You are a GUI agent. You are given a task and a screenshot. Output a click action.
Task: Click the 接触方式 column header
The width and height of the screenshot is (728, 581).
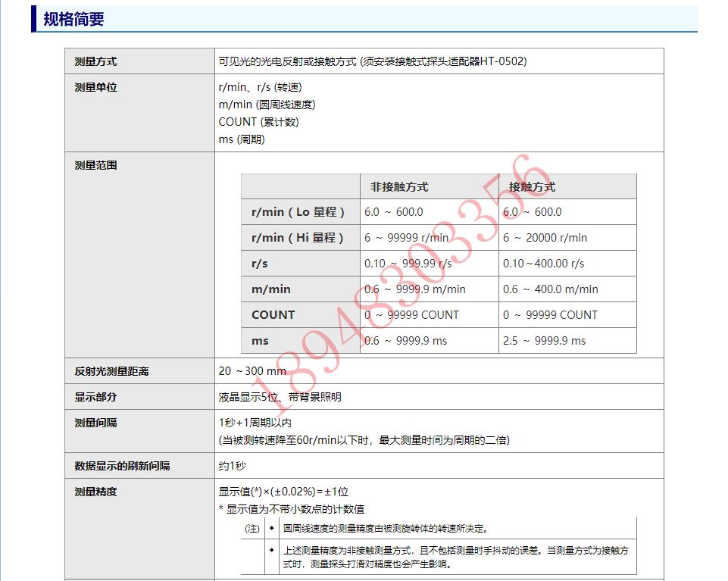[x=532, y=187]
